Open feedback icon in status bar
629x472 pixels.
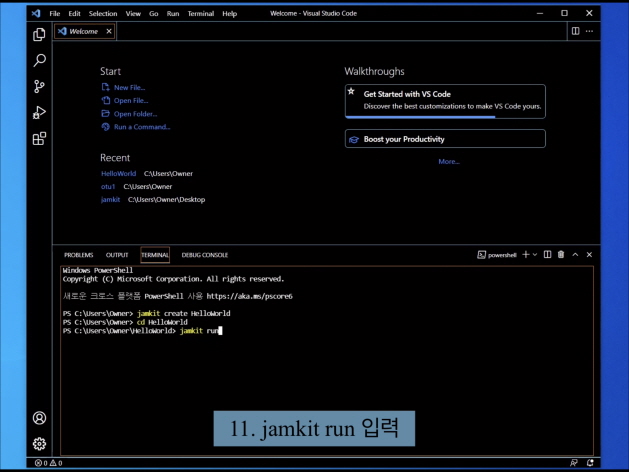pos(574,463)
